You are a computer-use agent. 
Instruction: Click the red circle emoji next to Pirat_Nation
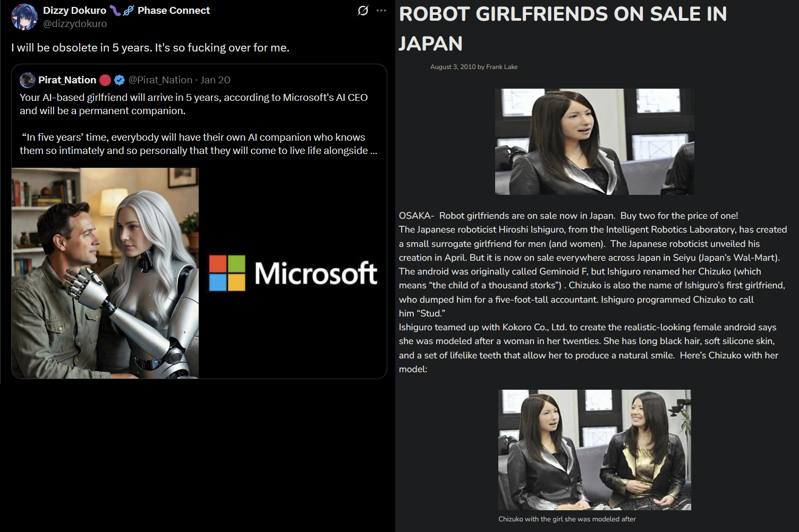click(x=105, y=80)
